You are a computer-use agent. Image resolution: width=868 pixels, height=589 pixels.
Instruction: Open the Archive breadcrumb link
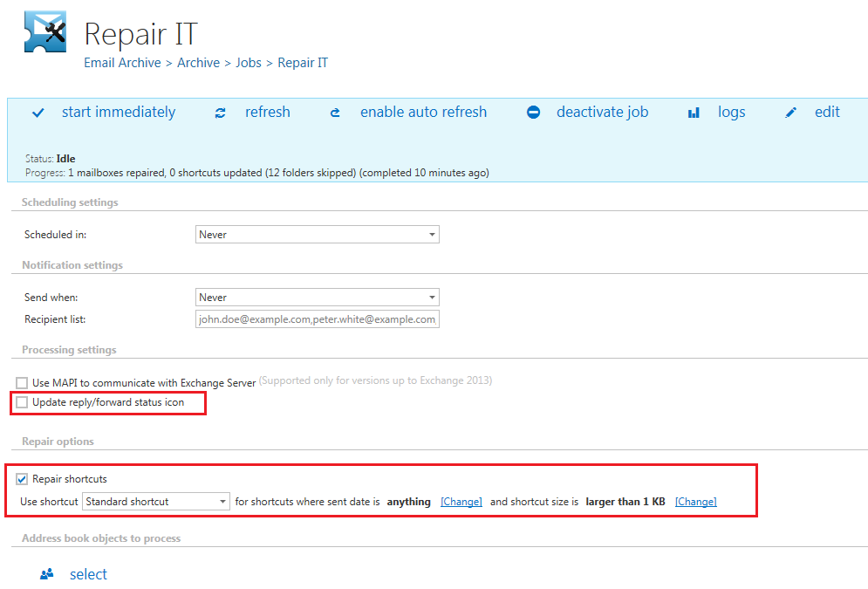[198, 63]
